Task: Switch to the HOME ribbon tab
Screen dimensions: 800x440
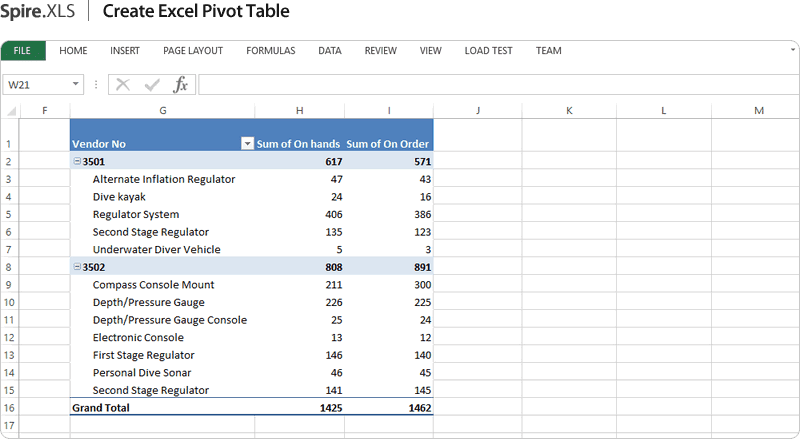Action: pos(73,51)
